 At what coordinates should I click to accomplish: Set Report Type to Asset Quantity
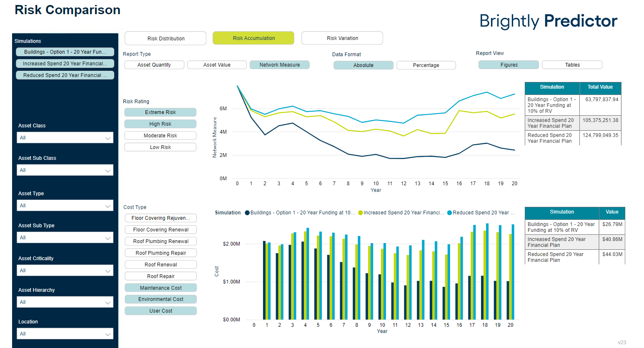[x=154, y=65]
